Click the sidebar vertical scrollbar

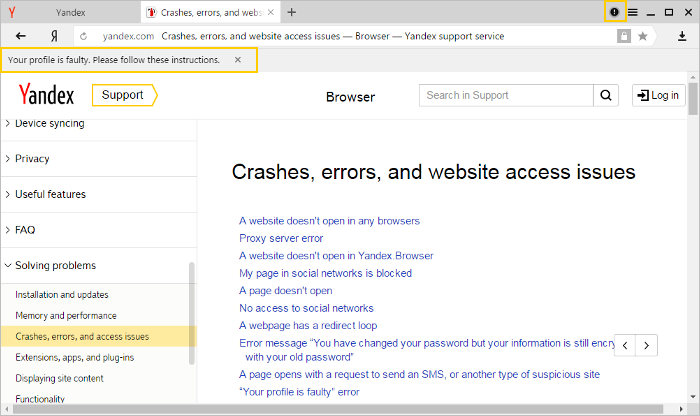(192, 313)
